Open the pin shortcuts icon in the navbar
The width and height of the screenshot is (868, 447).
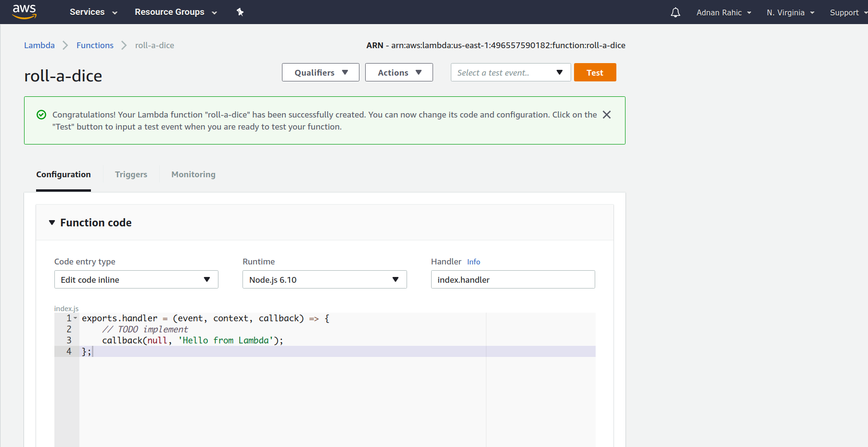(240, 12)
